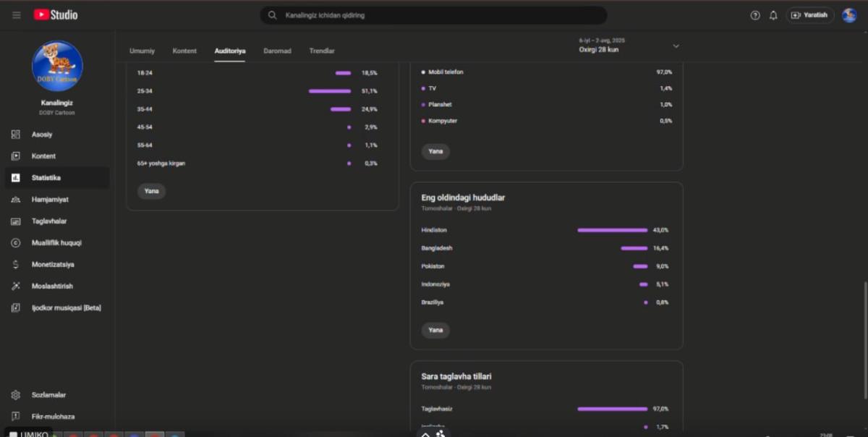
Task: Open Taglavhalar in the sidebar
Action: 57,221
